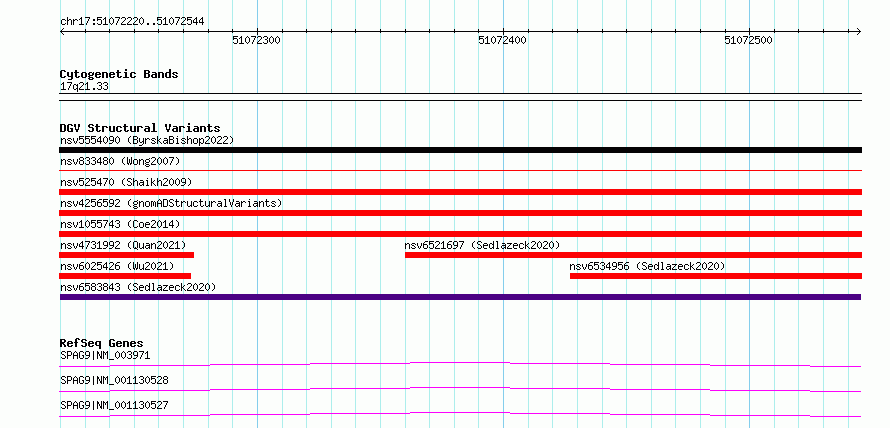Click the magenta SPAG9|NM_001130527 transcript line
Screen dimensions: 890x428
[x=460, y=414]
